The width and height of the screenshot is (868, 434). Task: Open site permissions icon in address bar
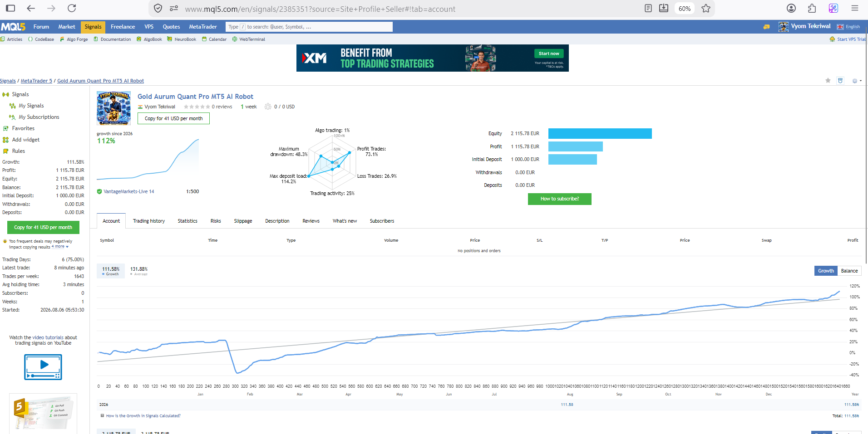click(174, 8)
